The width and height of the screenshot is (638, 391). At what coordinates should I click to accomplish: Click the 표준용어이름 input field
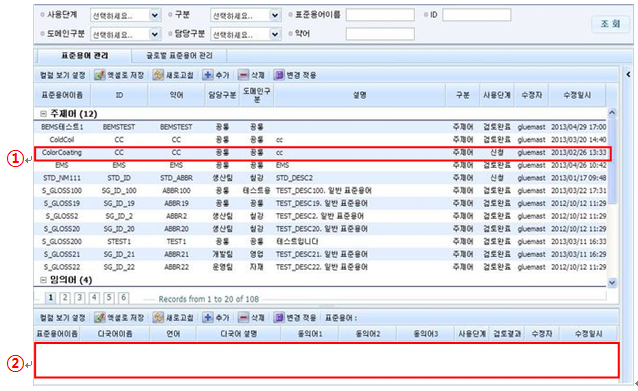point(380,15)
